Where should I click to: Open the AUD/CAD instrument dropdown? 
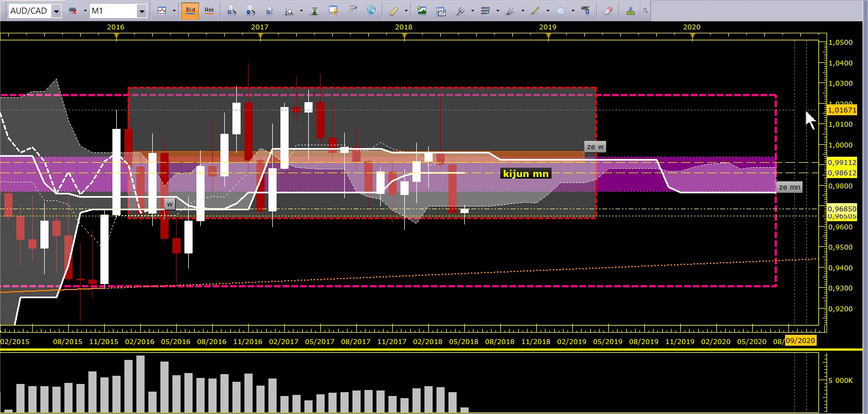35,11
